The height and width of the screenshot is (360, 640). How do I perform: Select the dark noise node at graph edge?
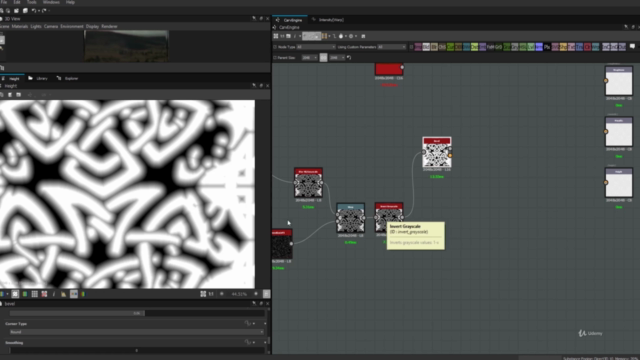(282, 244)
